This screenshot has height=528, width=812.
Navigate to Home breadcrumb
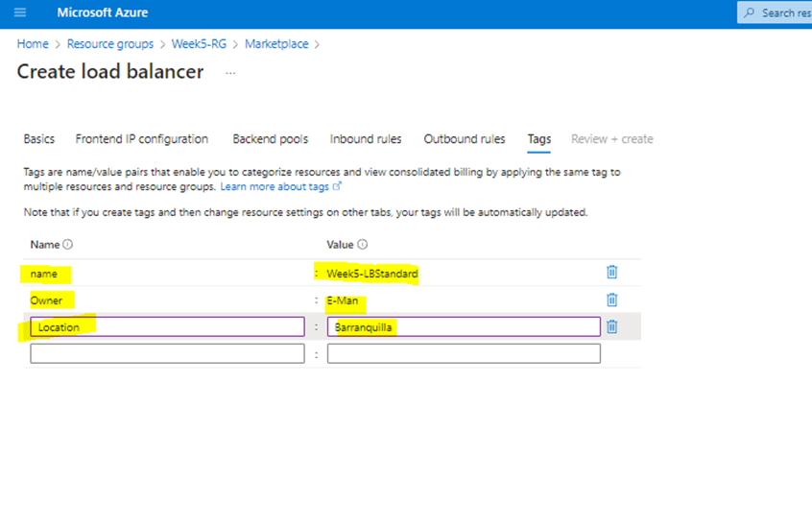click(x=33, y=44)
